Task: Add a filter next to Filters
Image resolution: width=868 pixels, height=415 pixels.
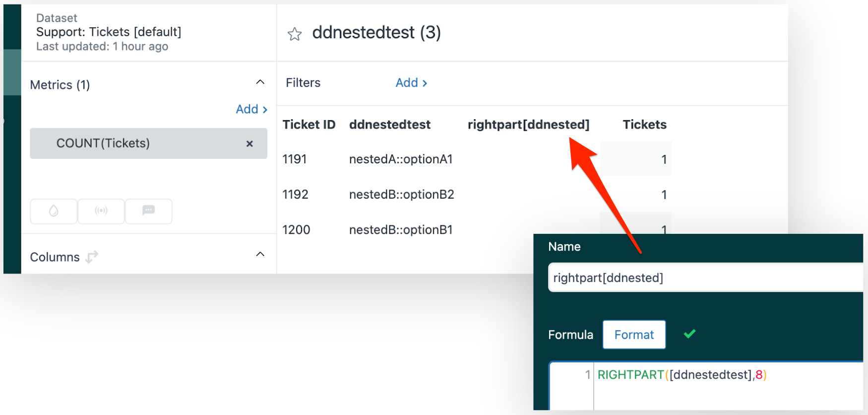Action: pos(411,83)
